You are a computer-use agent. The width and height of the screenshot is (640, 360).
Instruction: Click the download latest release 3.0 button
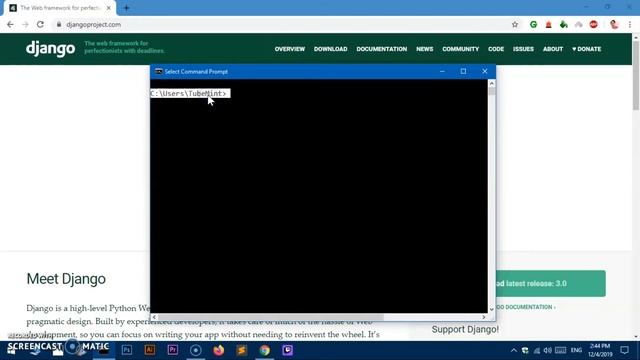551,283
